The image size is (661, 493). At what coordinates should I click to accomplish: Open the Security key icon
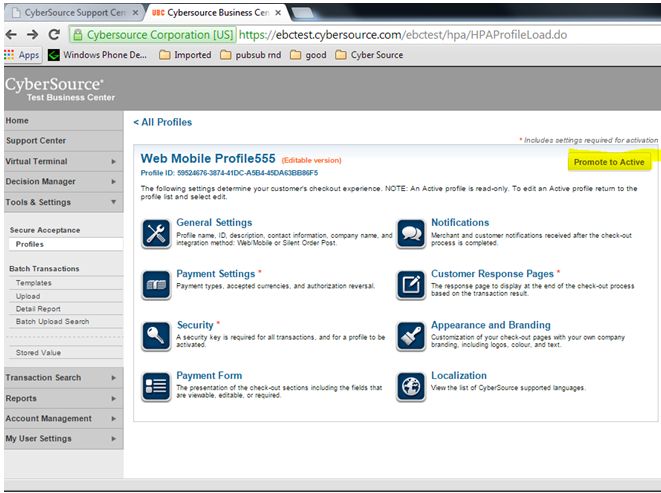(156, 336)
